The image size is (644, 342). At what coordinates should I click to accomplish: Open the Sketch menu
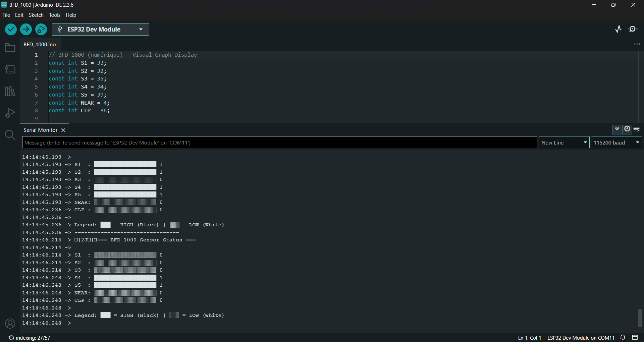point(36,15)
